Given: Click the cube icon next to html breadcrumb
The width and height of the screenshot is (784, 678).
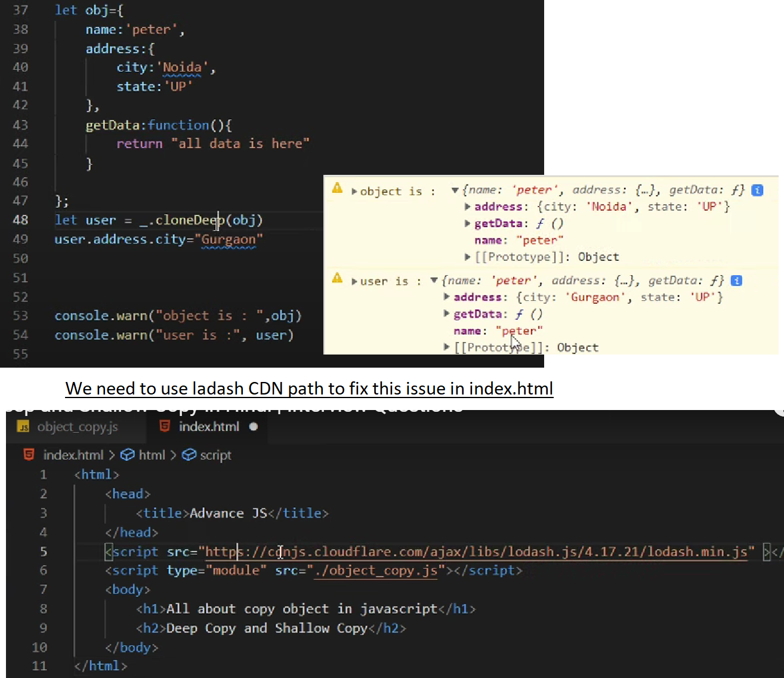Looking at the screenshot, I should click(127, 455).
